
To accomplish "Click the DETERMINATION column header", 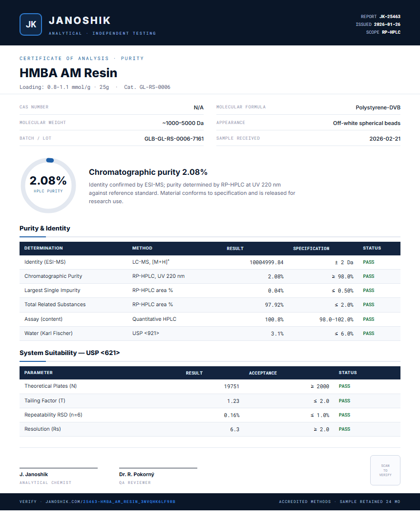I will [43, 248].
